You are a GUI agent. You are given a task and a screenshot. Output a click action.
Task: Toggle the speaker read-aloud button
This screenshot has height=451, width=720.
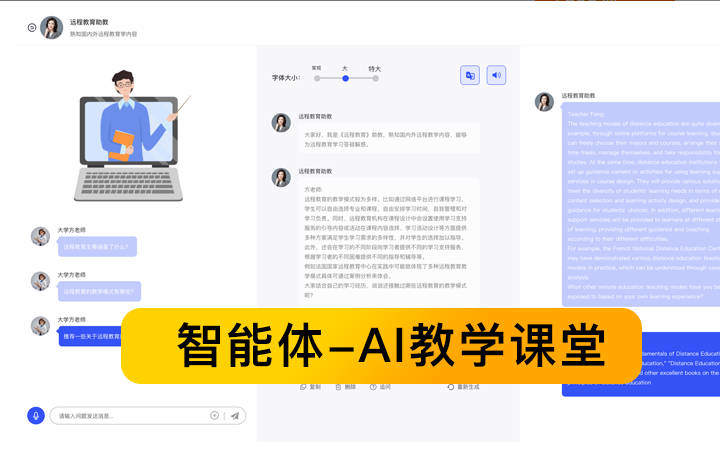(x=496, y=75)
